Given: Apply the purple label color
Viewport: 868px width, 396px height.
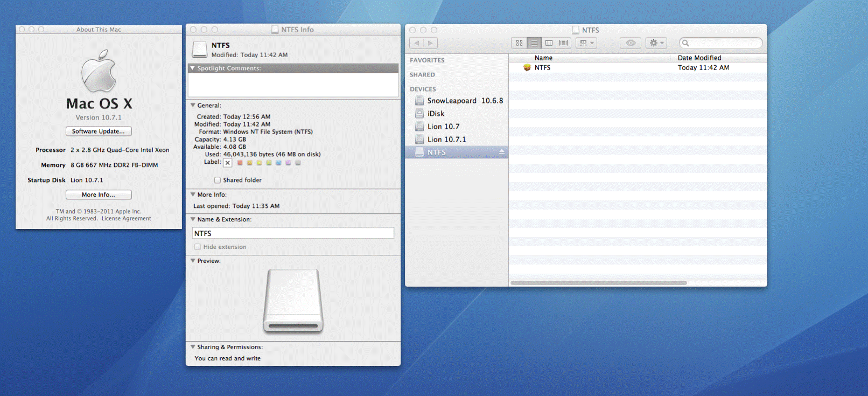Looking at the screenshot, I should (288, 163).
